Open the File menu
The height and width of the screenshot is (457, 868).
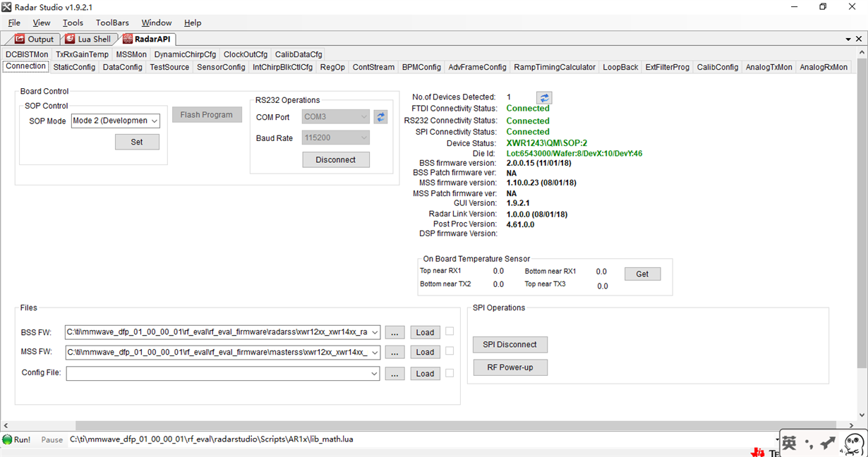[14, 23]
